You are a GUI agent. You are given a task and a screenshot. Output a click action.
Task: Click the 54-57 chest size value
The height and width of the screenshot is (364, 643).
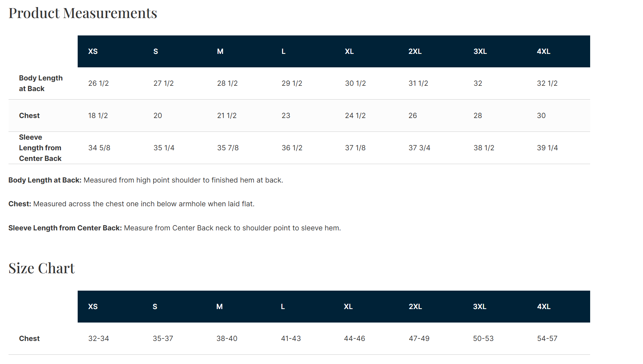(x=547, y=338)
